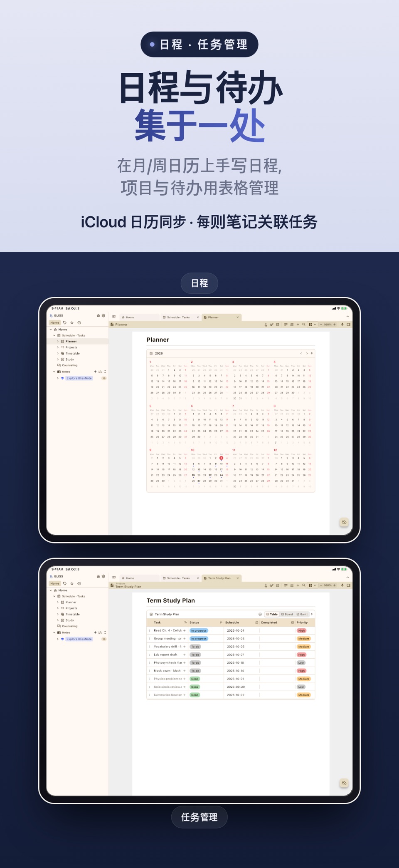The height and width of the screenshot is (868, 399).
Task: Select Term Study Plan tab
Action: tap(222, 578)
